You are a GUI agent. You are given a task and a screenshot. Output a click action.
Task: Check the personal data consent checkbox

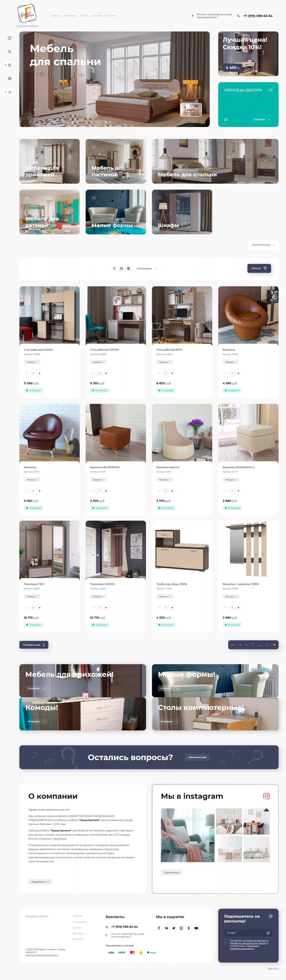[x=226, y=941]
